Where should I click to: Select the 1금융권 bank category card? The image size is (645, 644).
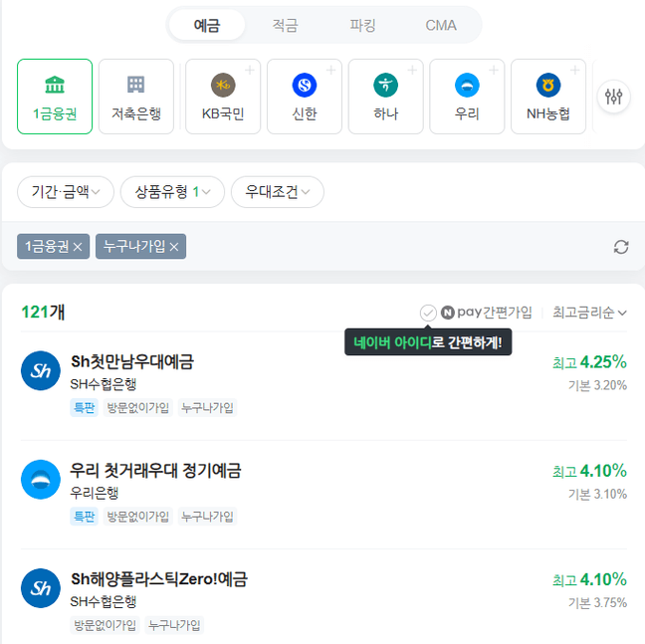coord(55,97)
